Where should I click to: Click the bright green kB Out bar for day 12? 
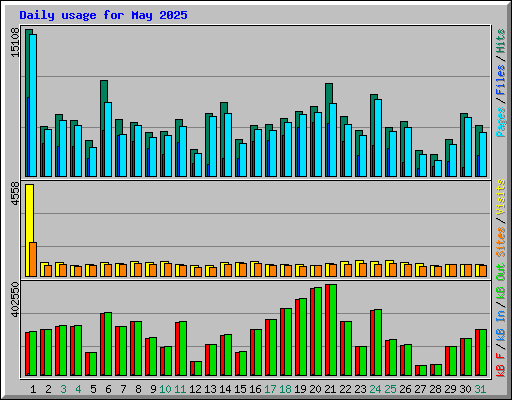tap(198, 369)
